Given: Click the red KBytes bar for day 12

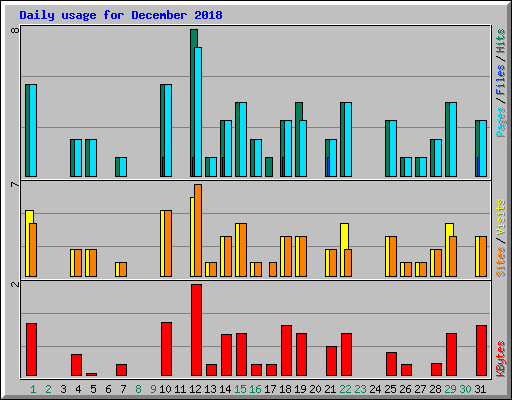Looking at the screenshot, I should click(x=196, y=330).
